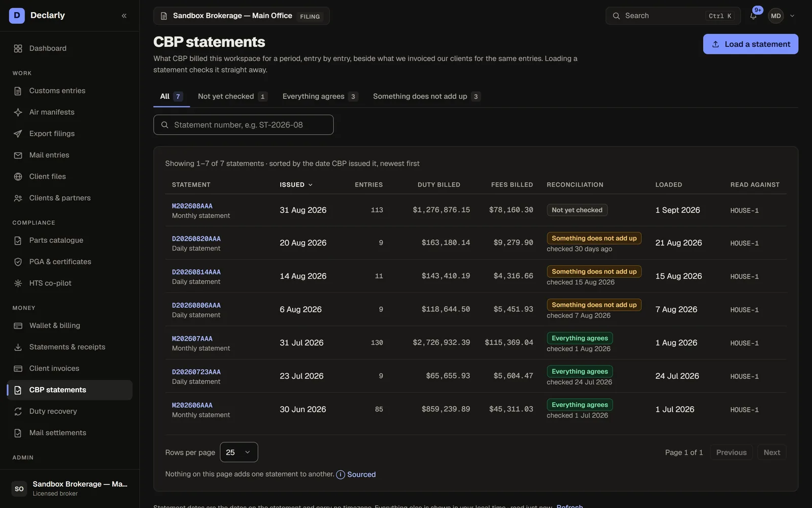Click duty billed $1,276,876.15
This screenshot has width=812, height=508.
tap(441, 210)
